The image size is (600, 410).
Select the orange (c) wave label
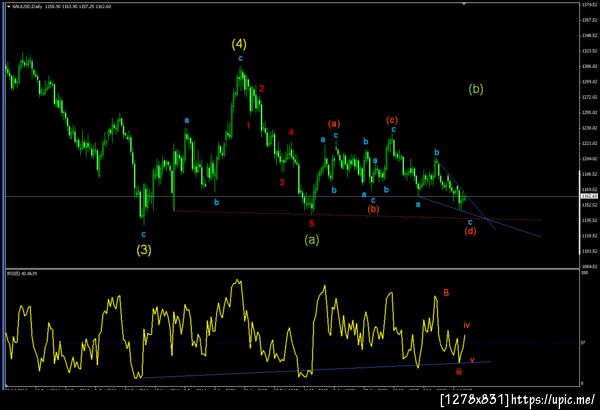[x=392, y=120]
